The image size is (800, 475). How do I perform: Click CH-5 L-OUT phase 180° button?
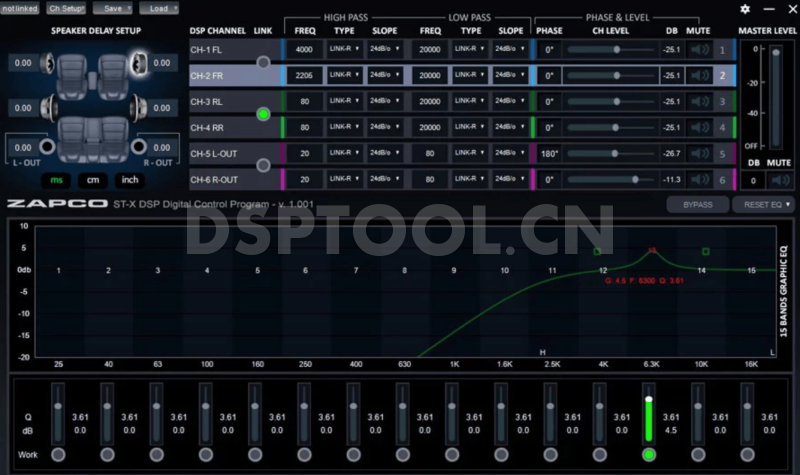point(549,154)
